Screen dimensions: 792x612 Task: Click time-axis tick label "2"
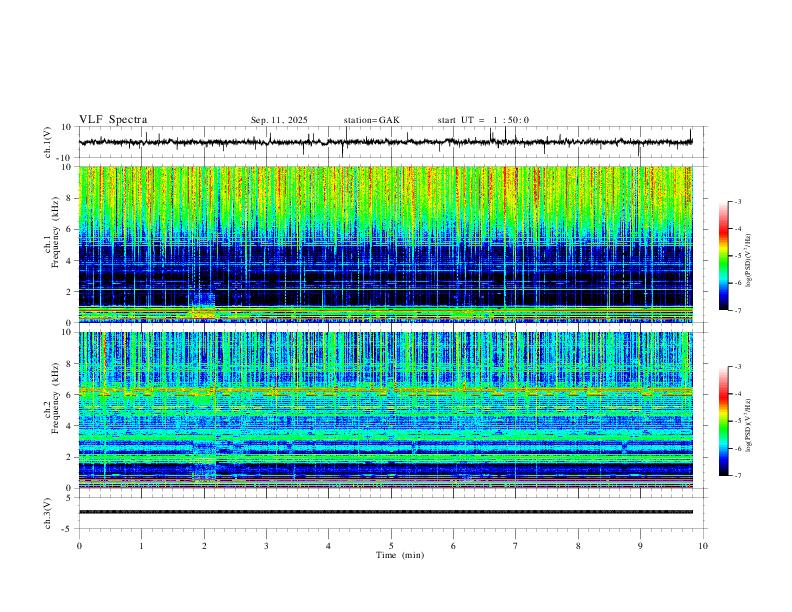tap(204, 546)
